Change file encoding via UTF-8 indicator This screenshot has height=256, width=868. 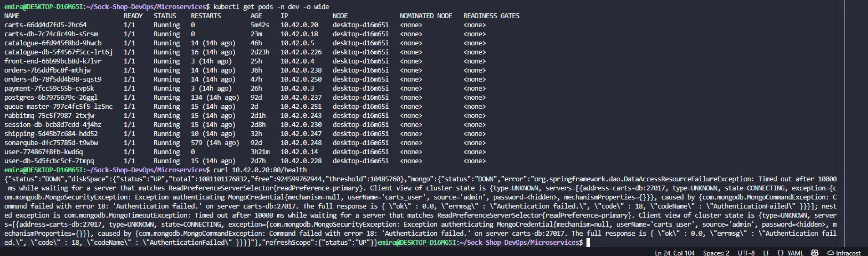746,253
